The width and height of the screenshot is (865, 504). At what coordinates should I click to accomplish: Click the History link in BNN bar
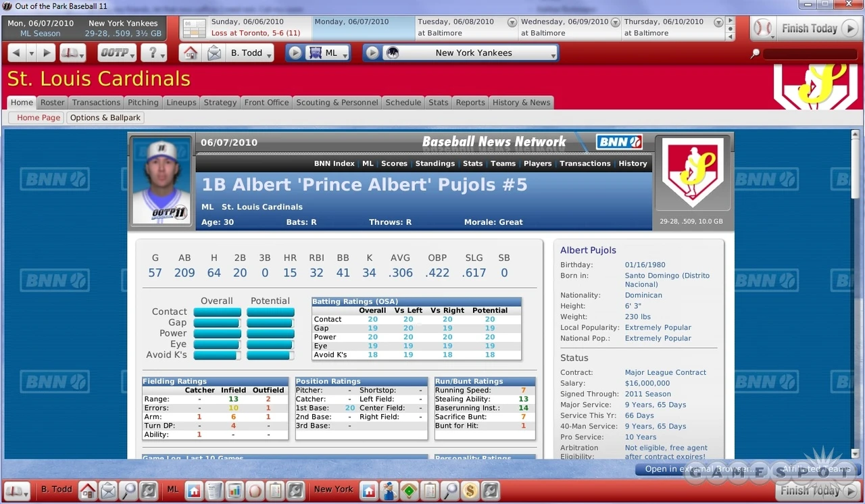[633, 163]
